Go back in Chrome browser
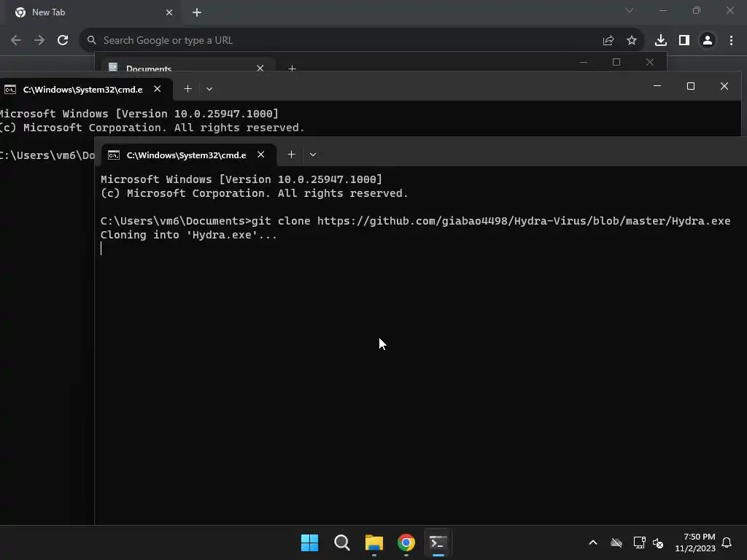 (16, 41)
